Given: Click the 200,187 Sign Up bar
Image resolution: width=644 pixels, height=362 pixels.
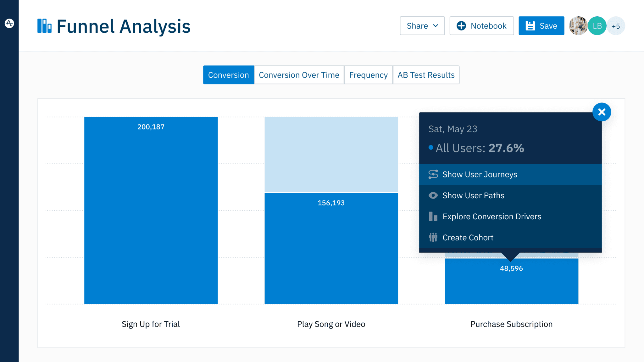Looking at the screenshot, I should [151, 211].
